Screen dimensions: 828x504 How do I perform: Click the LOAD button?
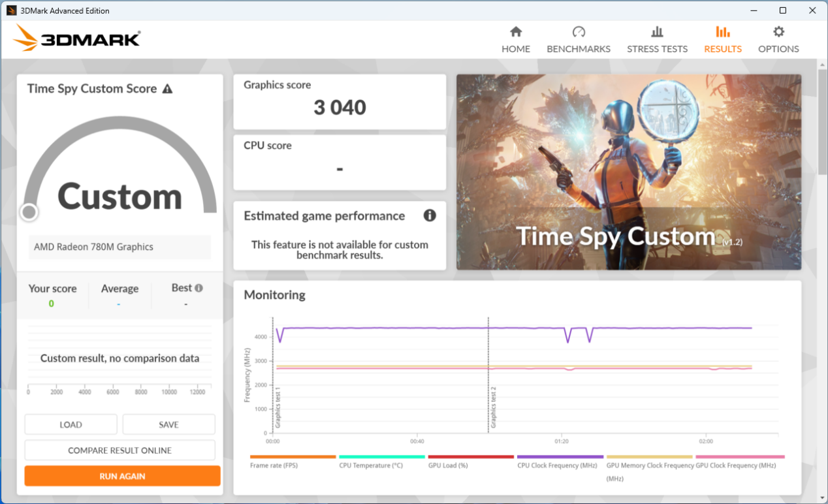71,424
